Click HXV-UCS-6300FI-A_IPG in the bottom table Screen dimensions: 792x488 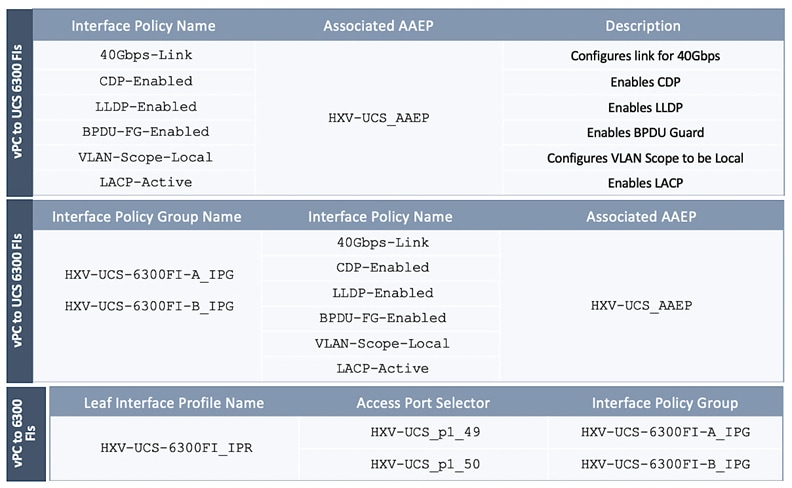665,432
